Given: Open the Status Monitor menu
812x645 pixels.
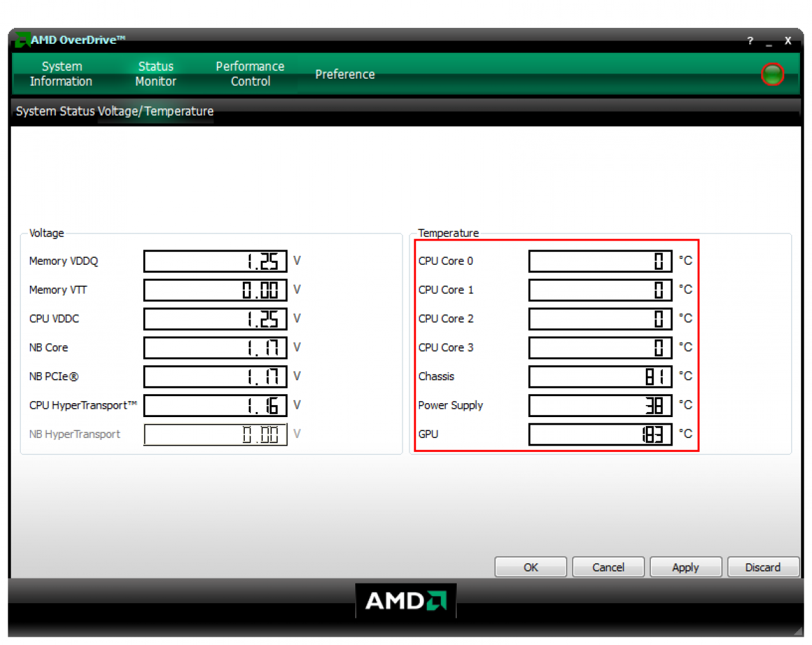Looking at the screenshot, I should pos(155,74).
